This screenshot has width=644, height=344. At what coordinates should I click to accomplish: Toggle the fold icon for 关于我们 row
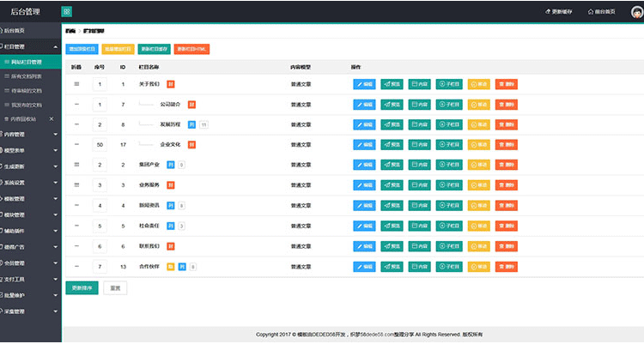(x=76, y=84)
